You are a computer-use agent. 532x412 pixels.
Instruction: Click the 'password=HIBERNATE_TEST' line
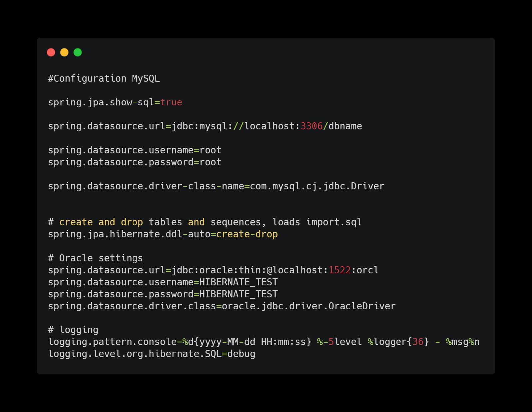(x=163, y=294)
